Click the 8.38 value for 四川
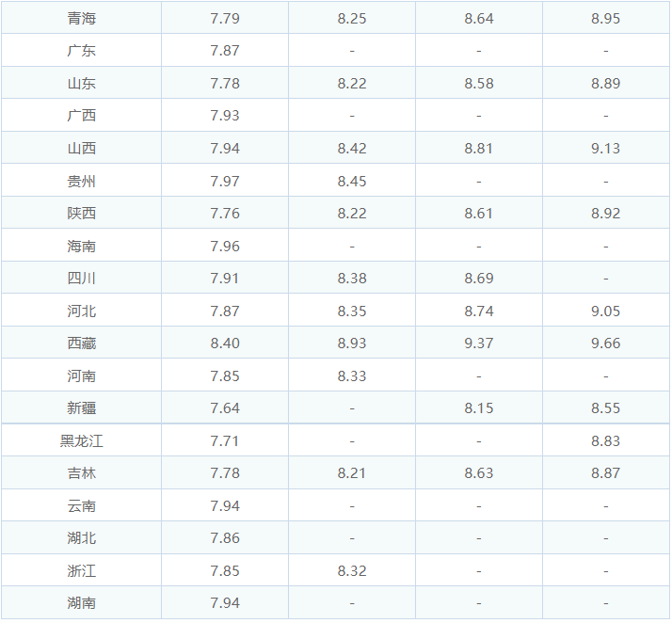Viewport: 672px width, 623px height. (352, 279)
